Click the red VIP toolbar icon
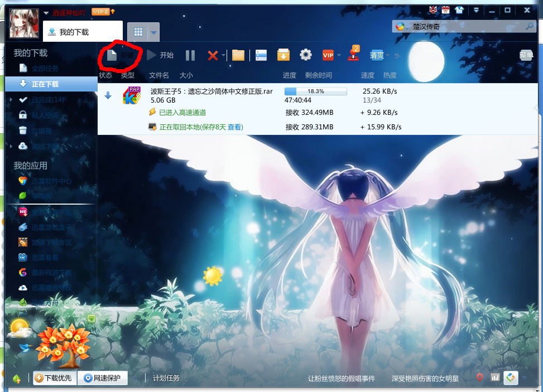Image resolution: width=543 pixels, height=392 pixels. coord(328,55)
